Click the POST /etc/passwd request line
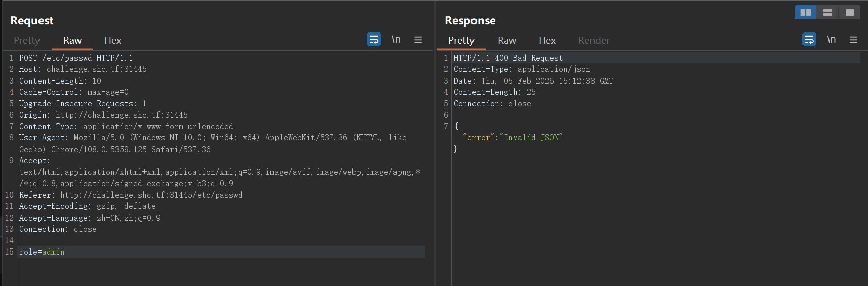Viewport: 868px width, 286px height. tap(76, 58)
